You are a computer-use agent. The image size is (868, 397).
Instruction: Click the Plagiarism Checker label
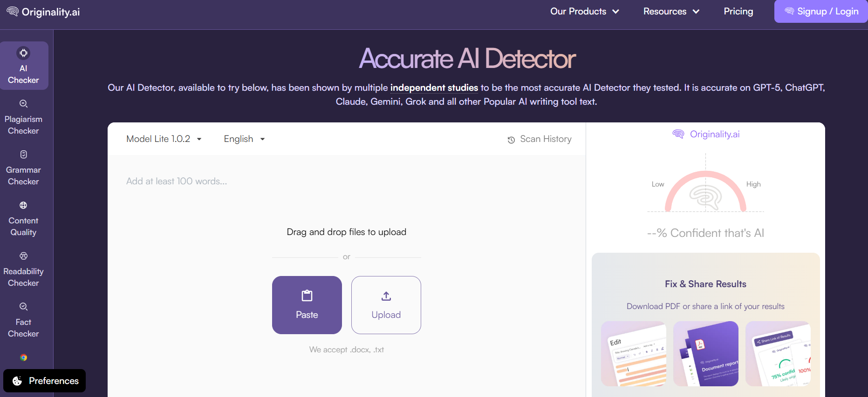(x=23, y=125)
